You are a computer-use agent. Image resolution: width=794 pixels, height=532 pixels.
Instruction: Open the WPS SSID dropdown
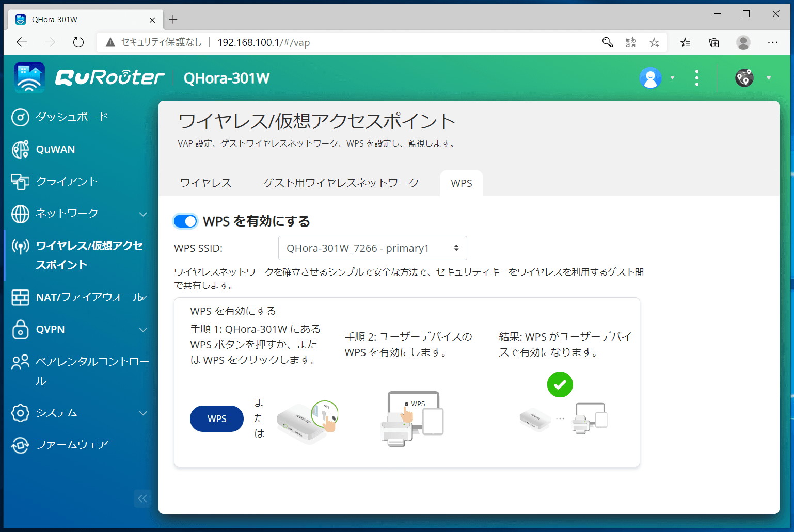click(x=373, y=248)
